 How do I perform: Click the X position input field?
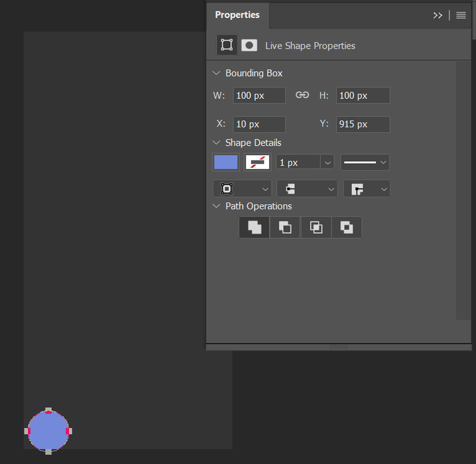pos(259,124)
